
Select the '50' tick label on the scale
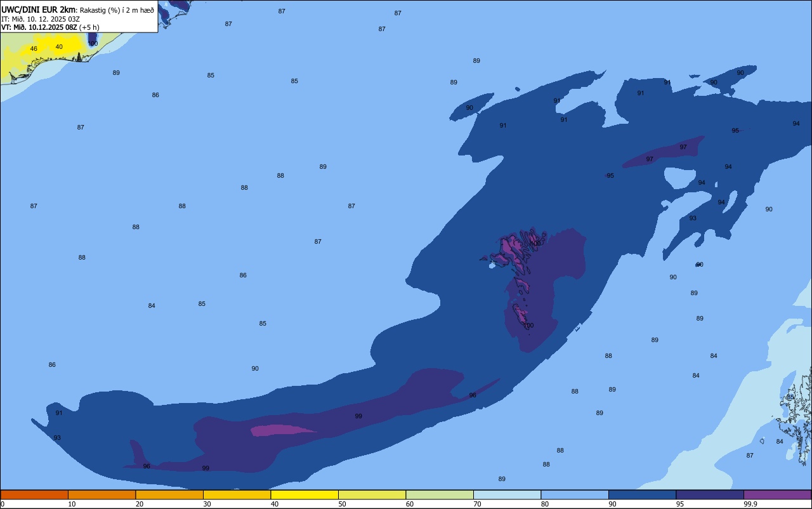pos(343,504)
